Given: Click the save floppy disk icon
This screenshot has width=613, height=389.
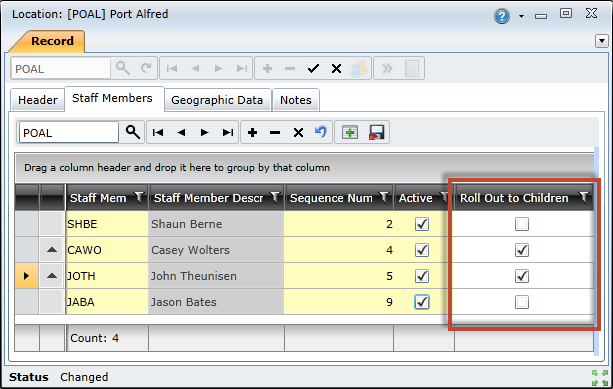Looking at the screenshot, I should click(x=376, y=133).
